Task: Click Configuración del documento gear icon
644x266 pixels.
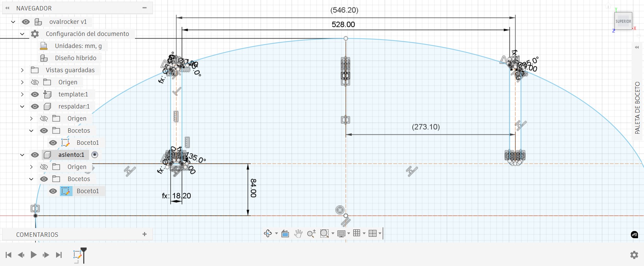Action: pyautogui.click(x=35, y=34)
